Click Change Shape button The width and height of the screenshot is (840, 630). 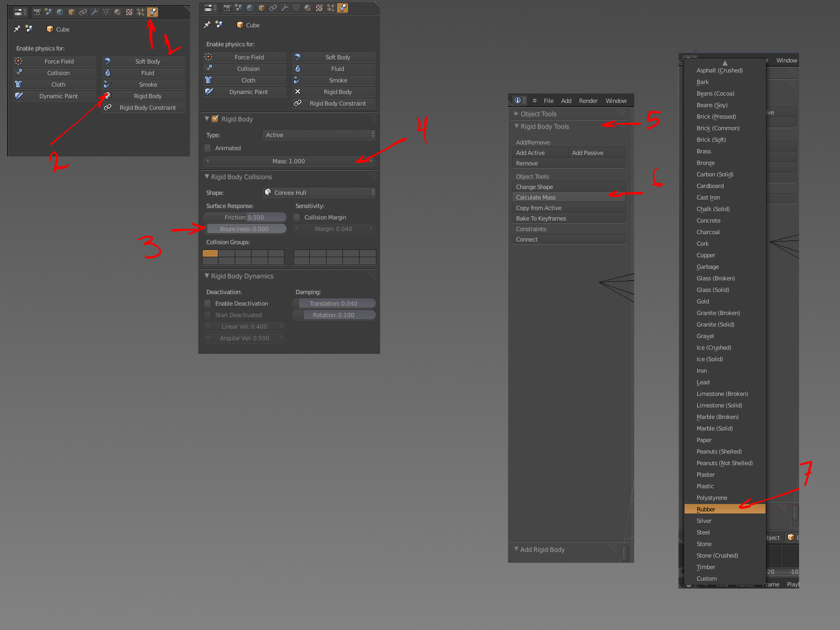coord(569,187)
